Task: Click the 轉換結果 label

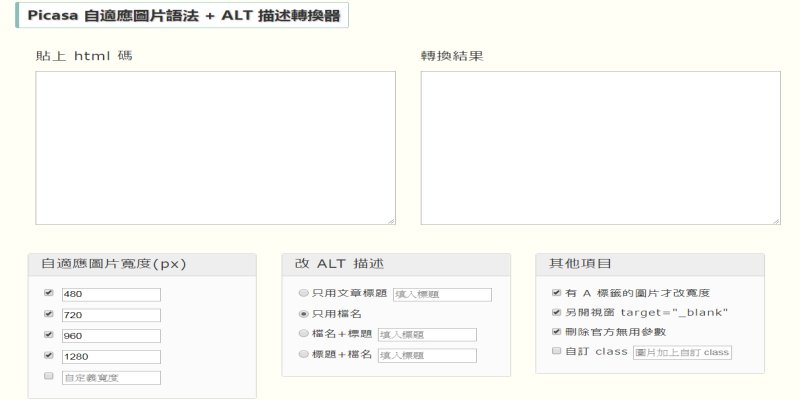Action: coord(452,56)
